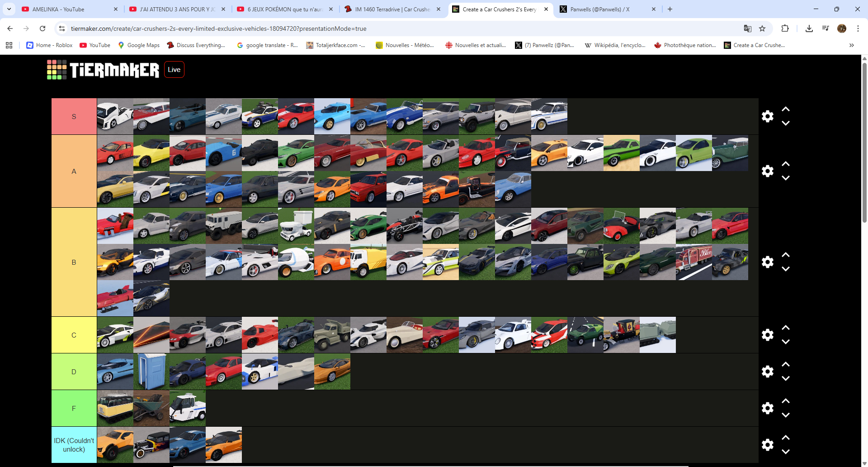Screen dimensions: 868x467
Task: Select the blue porta-potty thumbnail in D tier
Action: (151, 372)
